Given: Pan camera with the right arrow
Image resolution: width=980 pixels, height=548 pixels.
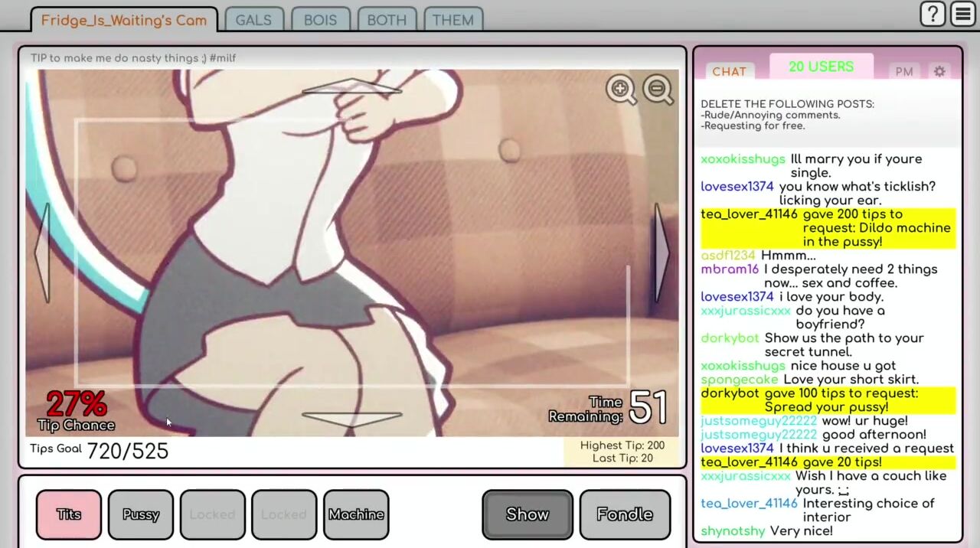Looking at the screenshot, I should click(x=661, y=253).
